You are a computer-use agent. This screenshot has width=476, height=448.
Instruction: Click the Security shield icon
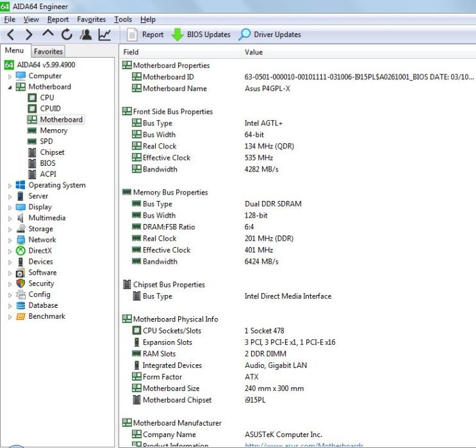(x=21, y=284)
